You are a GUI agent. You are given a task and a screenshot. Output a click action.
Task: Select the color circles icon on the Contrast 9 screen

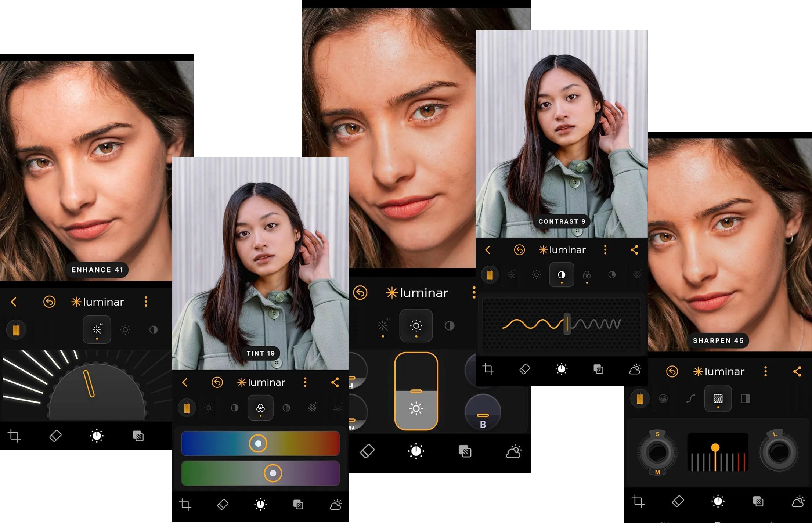pos(587,275)
